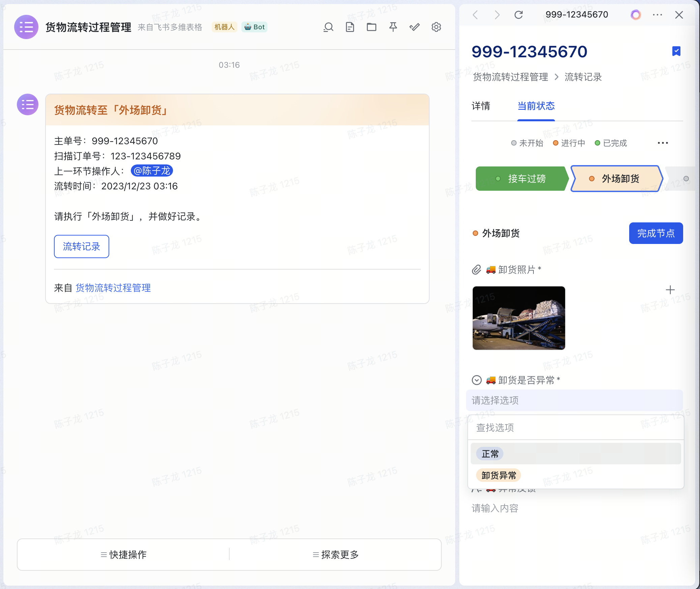Click the pin icon in chat header

[393, 27]
